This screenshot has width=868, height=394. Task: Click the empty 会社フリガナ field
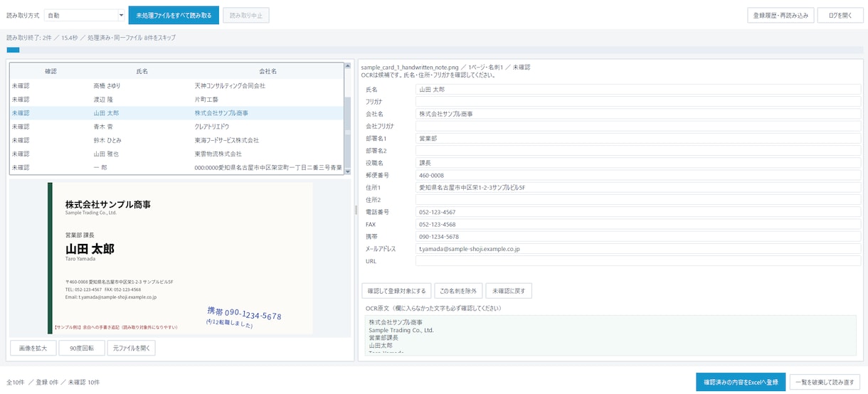click(638, 126)
